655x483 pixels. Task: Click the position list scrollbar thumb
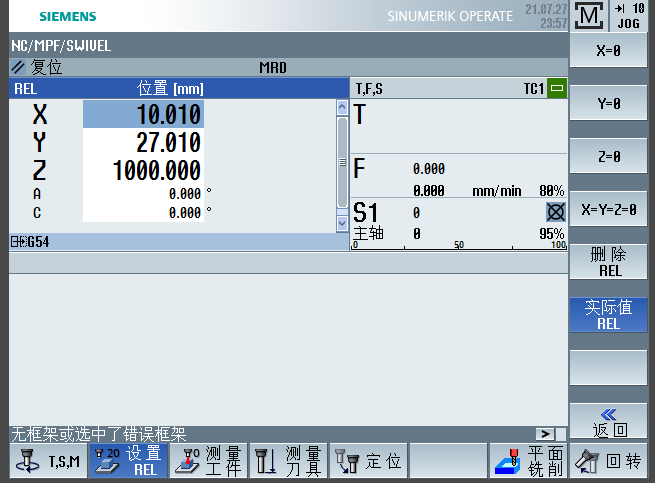(x=342, y=163)
